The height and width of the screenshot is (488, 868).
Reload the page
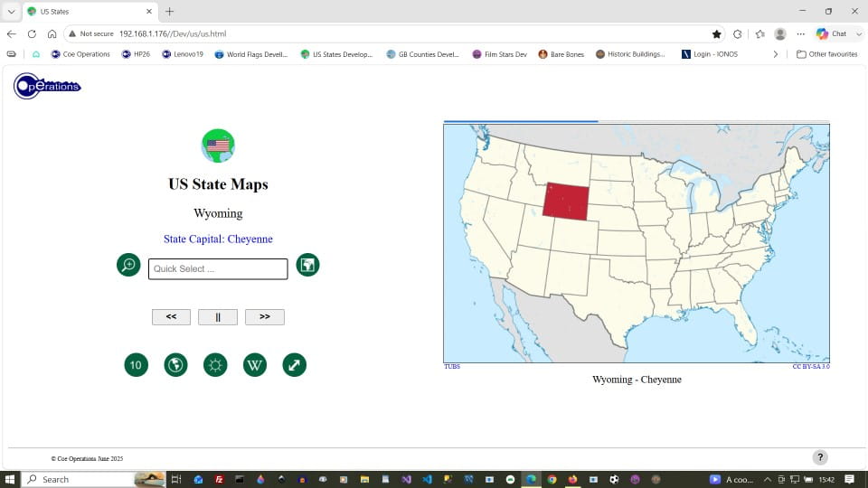[x=32, y=33]
